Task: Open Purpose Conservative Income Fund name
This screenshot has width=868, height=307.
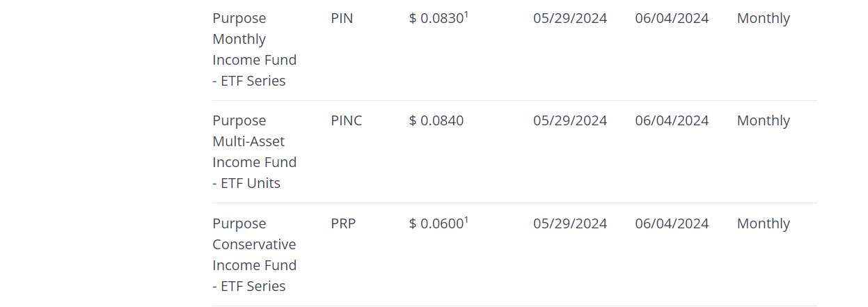Action: 254,255
